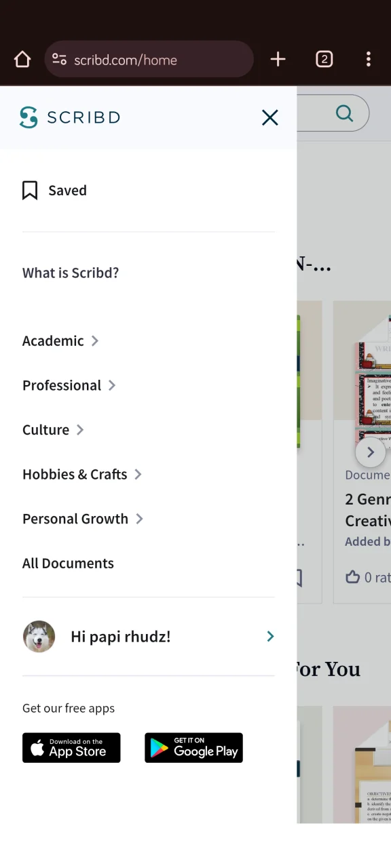Click the husky profile avatar
391x868 pixels.
(x=39, y=637)
